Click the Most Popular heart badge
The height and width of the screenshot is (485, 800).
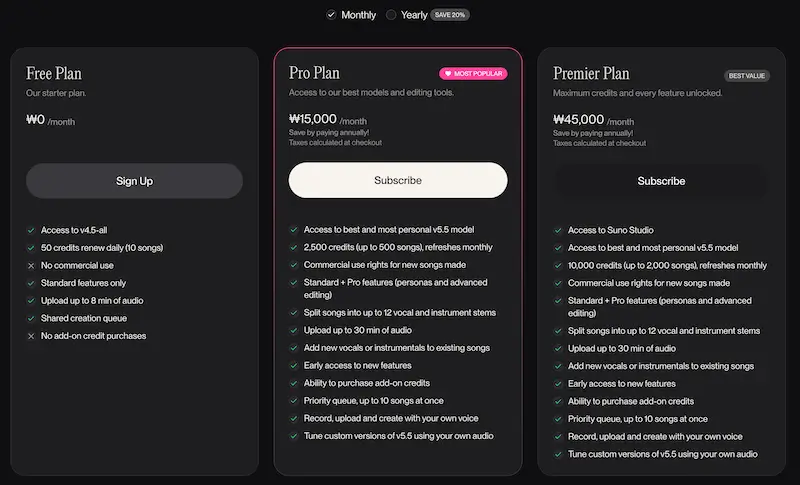(x=473, y=74)
